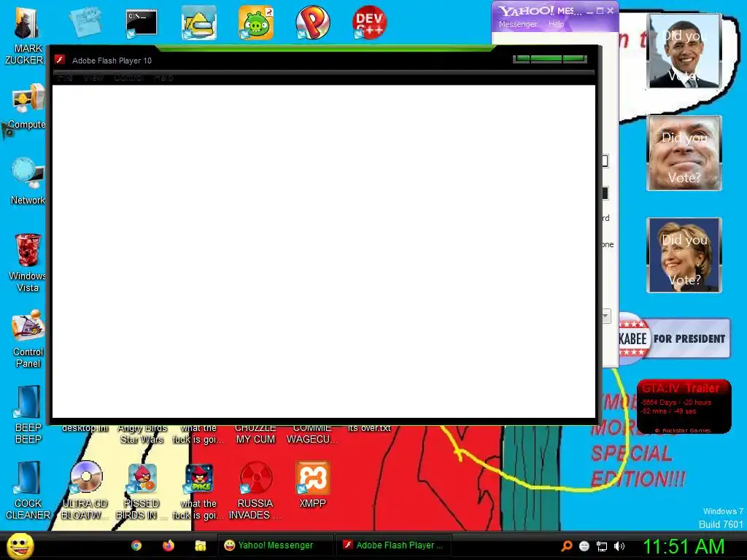Image resolution: width=747 pixels, height=560 pixels.
Task: Select the desktop.ini label on desktop
Action: pyautogui.click(x=85, y=428)
